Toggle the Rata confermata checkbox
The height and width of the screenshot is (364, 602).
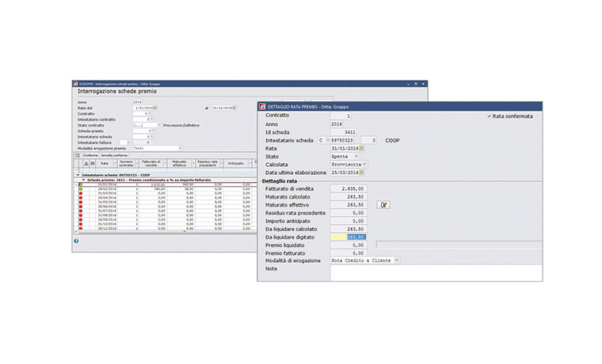(x=489, y=116)
